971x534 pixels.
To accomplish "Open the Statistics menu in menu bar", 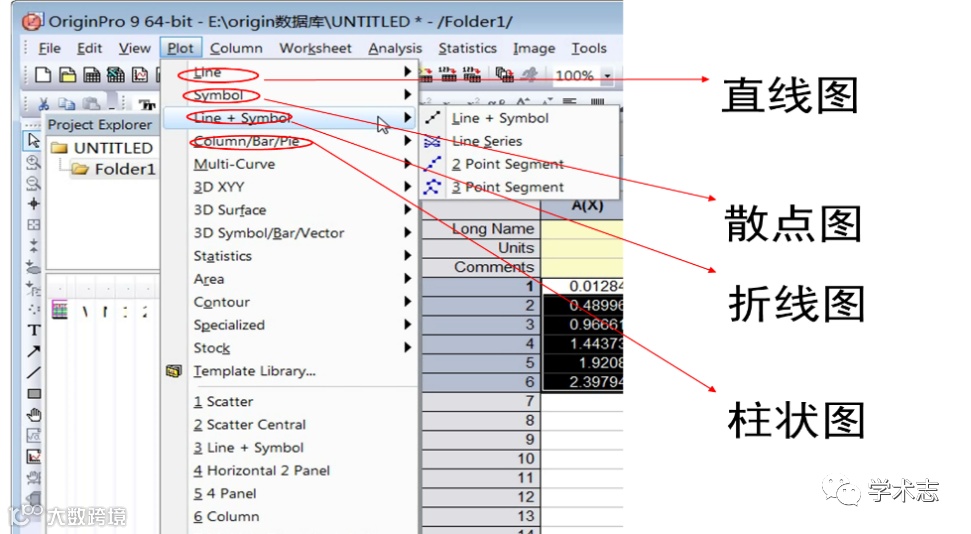I will (468, 48).
